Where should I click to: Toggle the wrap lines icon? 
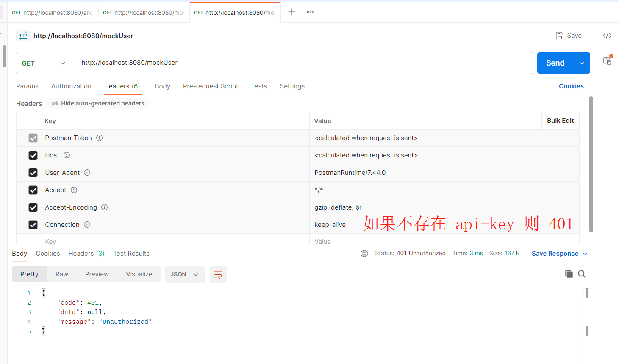tap(218, 275)
